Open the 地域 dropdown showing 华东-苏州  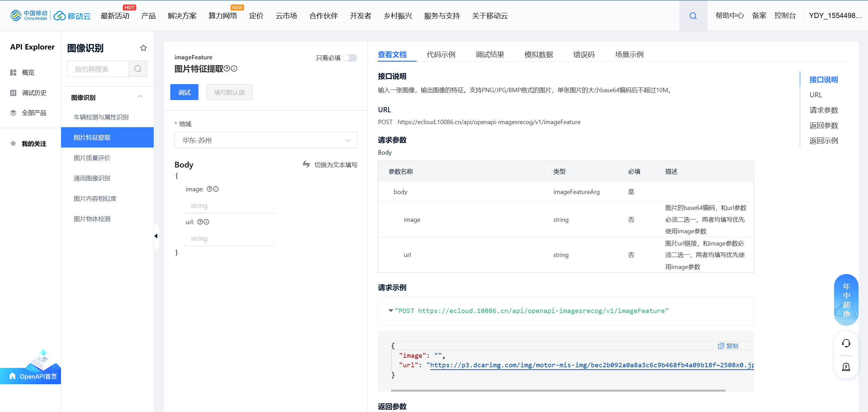click(x=266, y=140)
